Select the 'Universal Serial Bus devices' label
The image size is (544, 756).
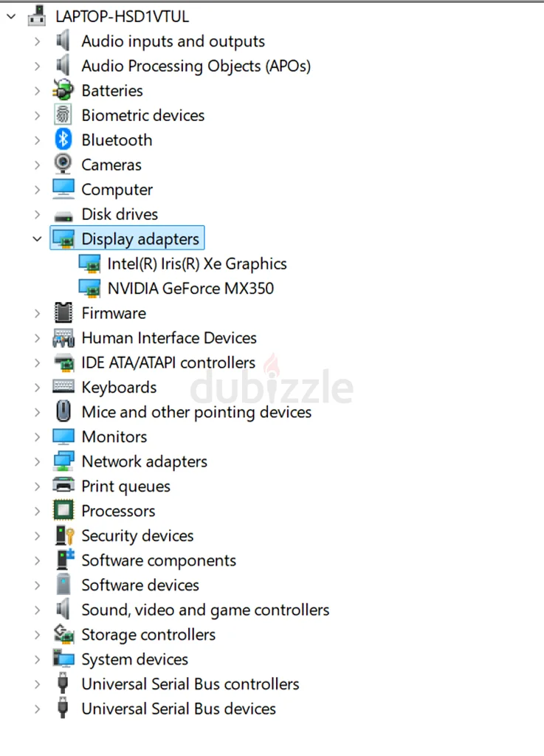click(x=179, y=708)
